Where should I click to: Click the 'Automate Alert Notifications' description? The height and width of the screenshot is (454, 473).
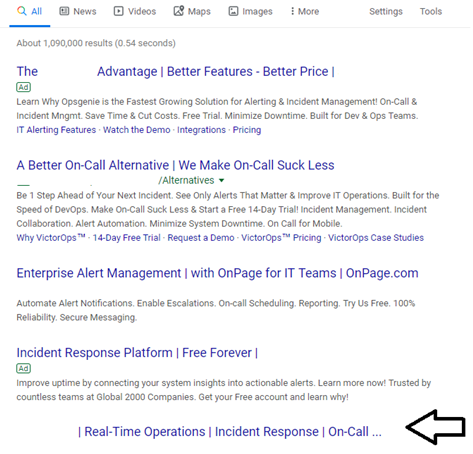click(216, 311)
